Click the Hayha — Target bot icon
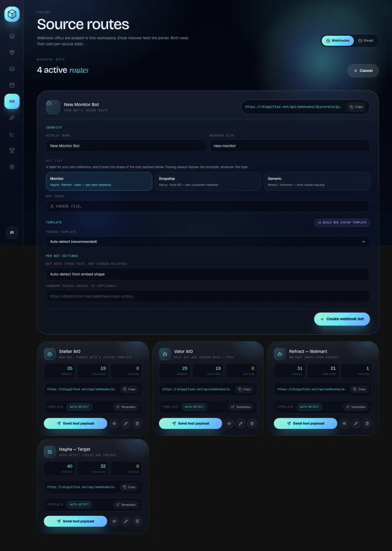The image size is (392, 551). (x=50, y=452)
